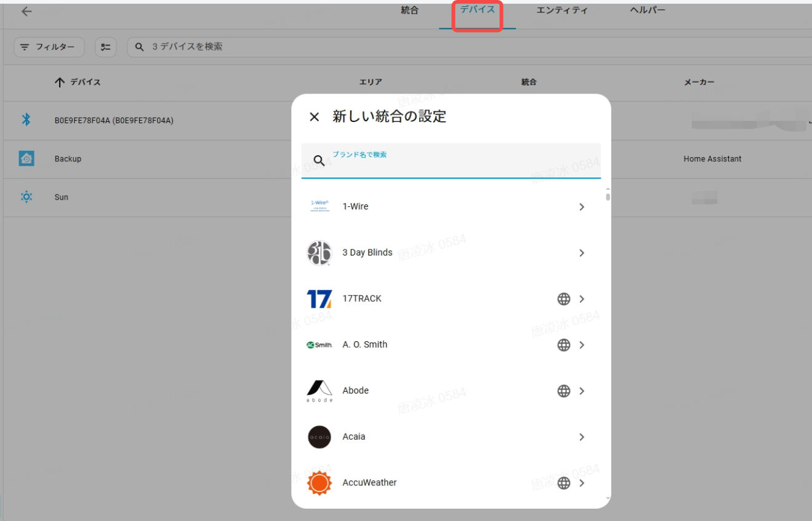Select the 1-Wire integration

point(451,207)
